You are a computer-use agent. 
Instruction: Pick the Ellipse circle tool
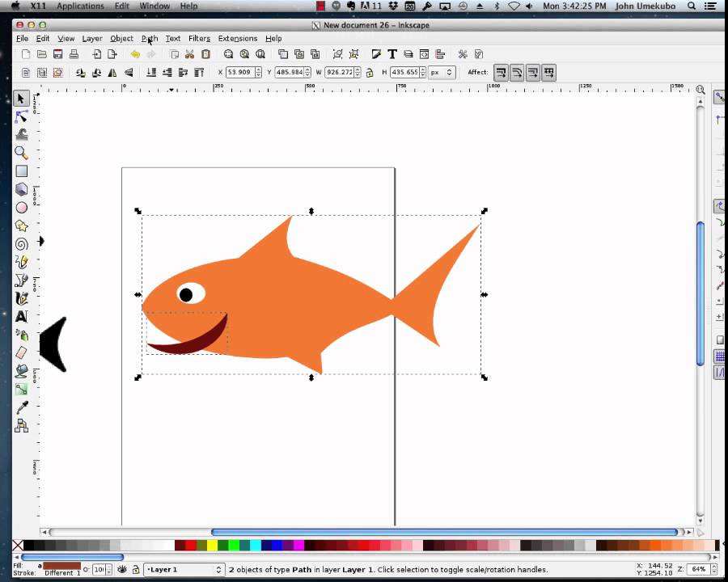(x=22, y=208)
